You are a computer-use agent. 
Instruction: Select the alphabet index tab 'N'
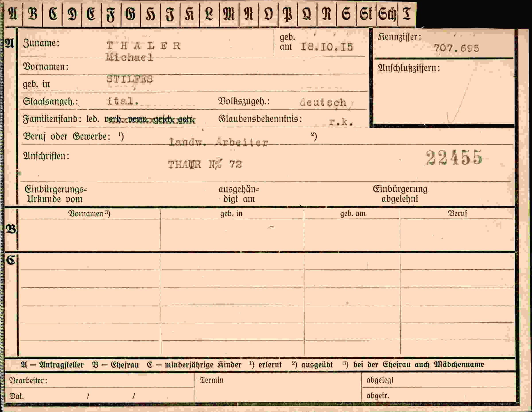tap(249, 14)
